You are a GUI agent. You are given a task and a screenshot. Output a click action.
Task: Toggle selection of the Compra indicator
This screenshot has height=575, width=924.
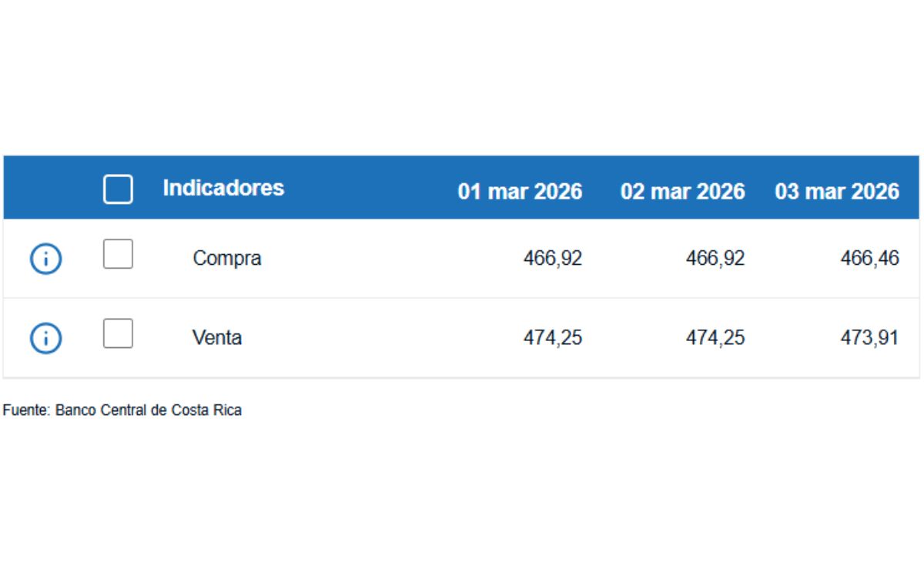point(117,255)
